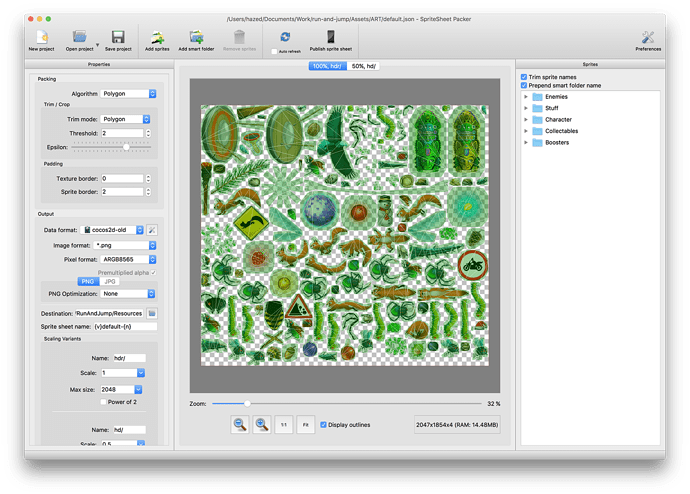Click the hdr/ variant Name field

[x=129, y=359]
